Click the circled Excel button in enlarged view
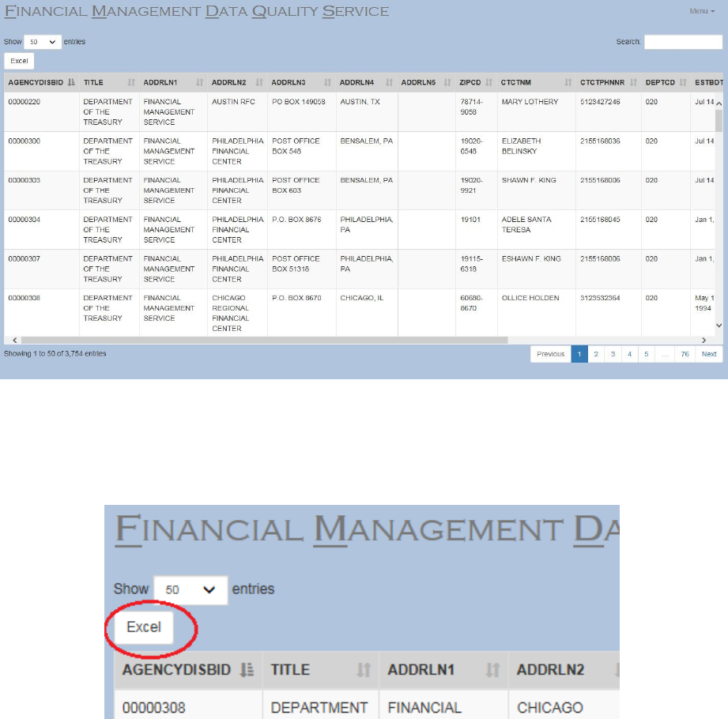 [144, 627]
